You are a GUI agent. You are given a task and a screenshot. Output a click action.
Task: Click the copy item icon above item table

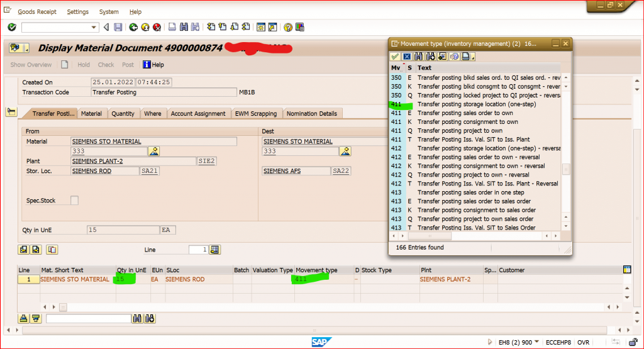pyautogui.click(x=52, y=249)
